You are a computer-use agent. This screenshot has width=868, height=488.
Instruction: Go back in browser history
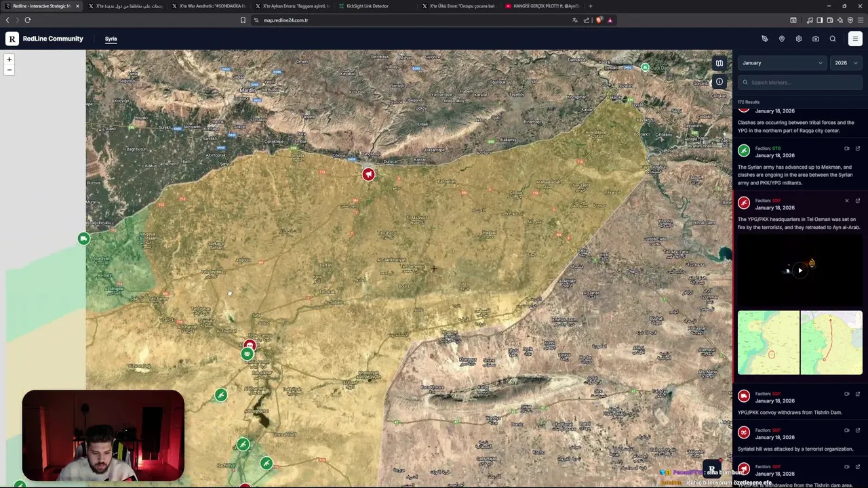coord(7,20)
